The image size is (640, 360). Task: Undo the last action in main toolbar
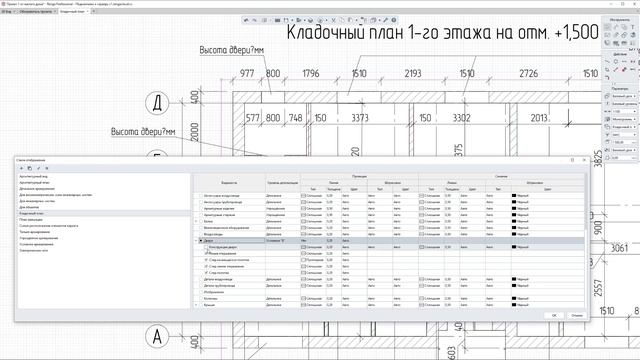pos(246,20)
